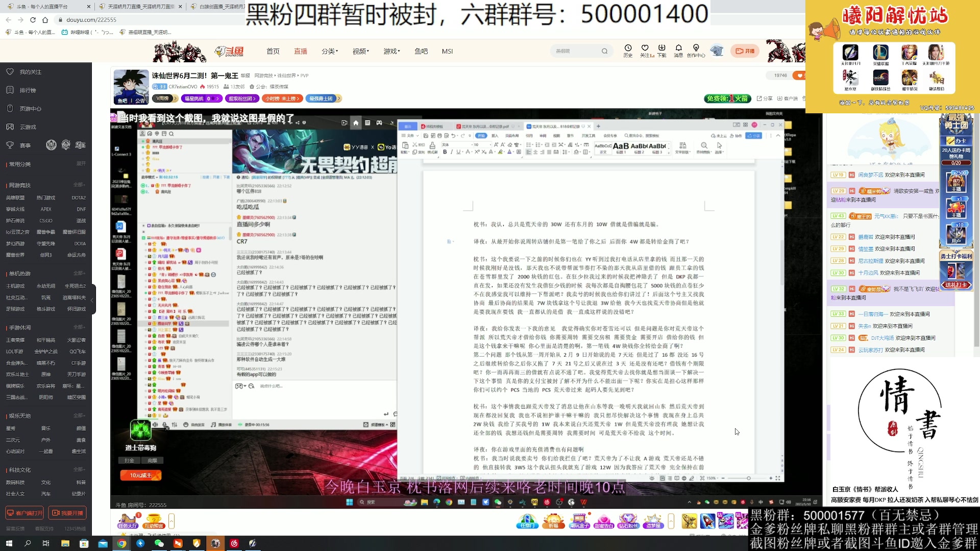Viewport: 980px width, 551px height.
Task: Open the font size dropdown in WPS
Action: [x=490, y=144]
